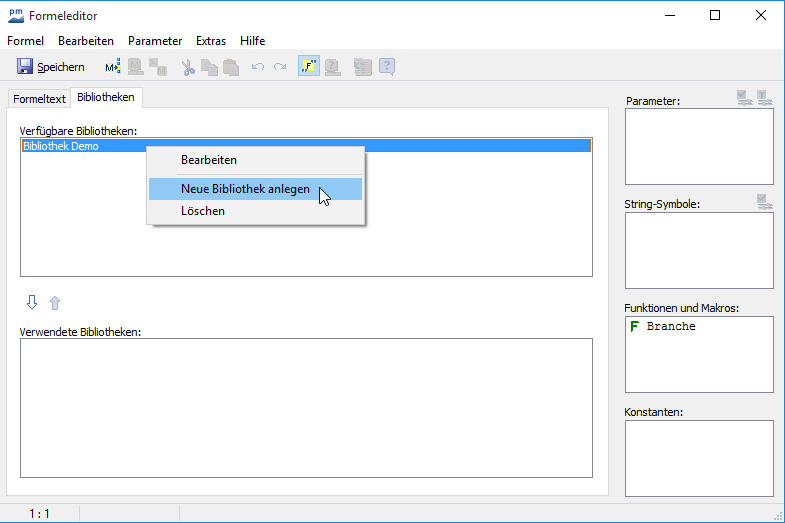Viewport: 785px width, 523px height.
Task: Open the Formel menu
Action: [25, 41]
